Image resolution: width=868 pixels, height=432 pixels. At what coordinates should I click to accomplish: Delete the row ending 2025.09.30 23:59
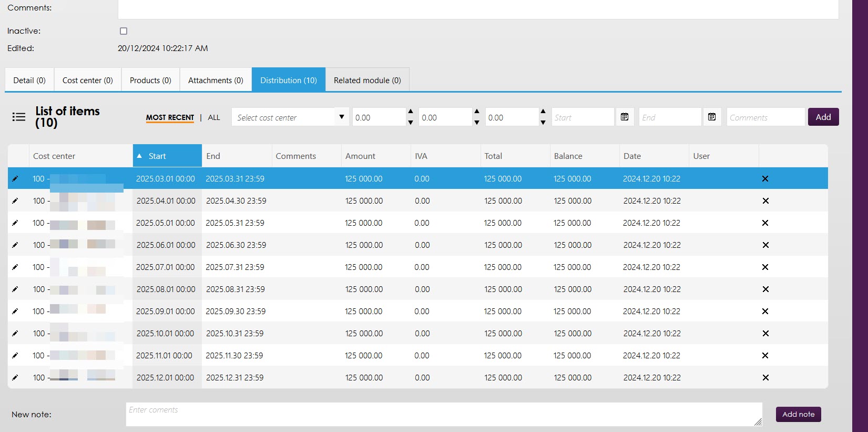click(x=765, y=312)
